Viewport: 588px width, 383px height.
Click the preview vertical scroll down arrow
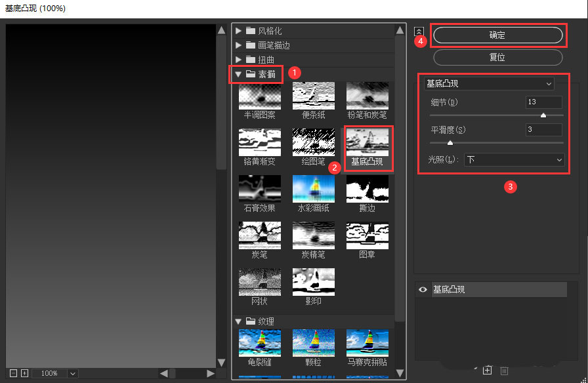(x=222, y=363)
